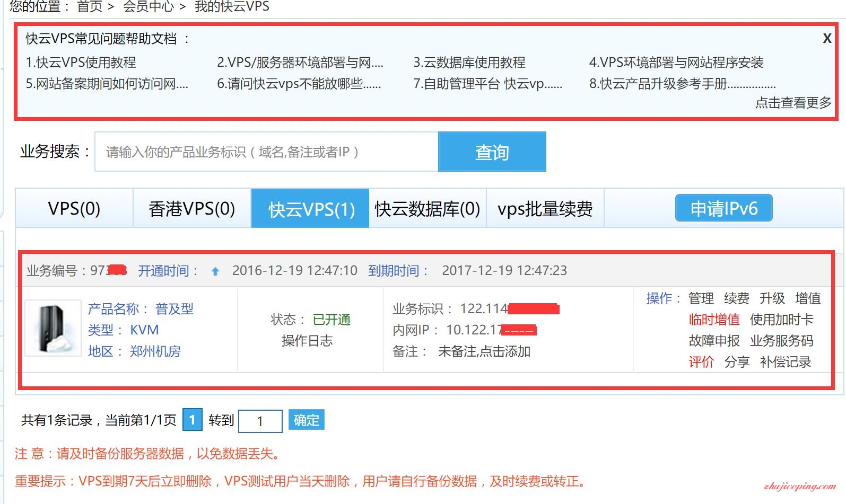The image size is (846, 504).
Task: Open the 升级 upgrade link
Action: [x=772, y=298]
